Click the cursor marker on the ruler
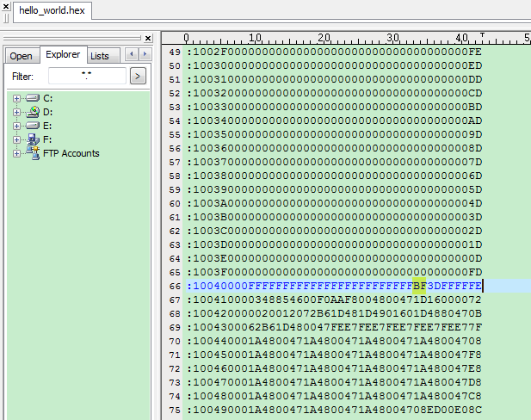Viewport: 531px width, 420px height. 482,34
